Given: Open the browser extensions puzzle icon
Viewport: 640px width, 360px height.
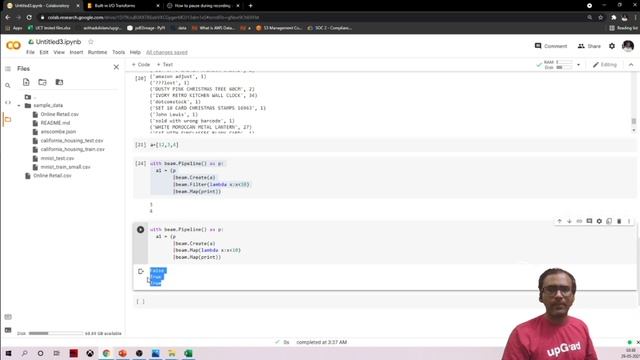Looking at the screenshot, I should point(613,18).
